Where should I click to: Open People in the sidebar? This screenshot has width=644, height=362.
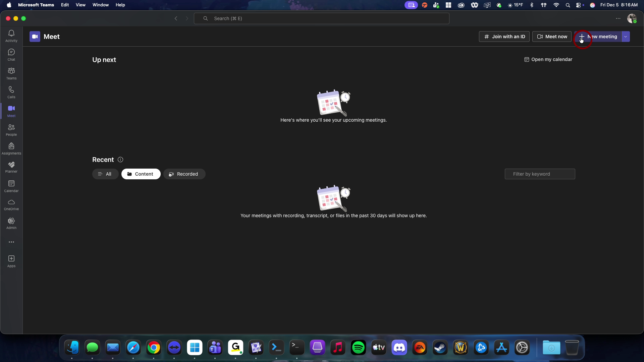11,130
